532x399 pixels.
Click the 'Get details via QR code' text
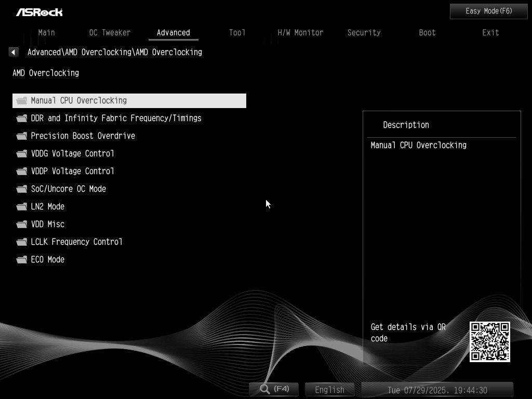[408, 332]
